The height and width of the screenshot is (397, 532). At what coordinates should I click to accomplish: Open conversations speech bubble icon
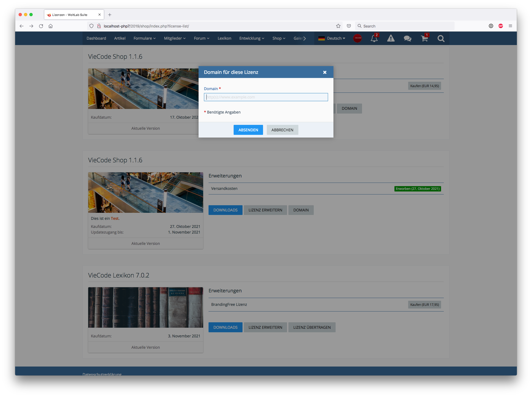point(407,39)
